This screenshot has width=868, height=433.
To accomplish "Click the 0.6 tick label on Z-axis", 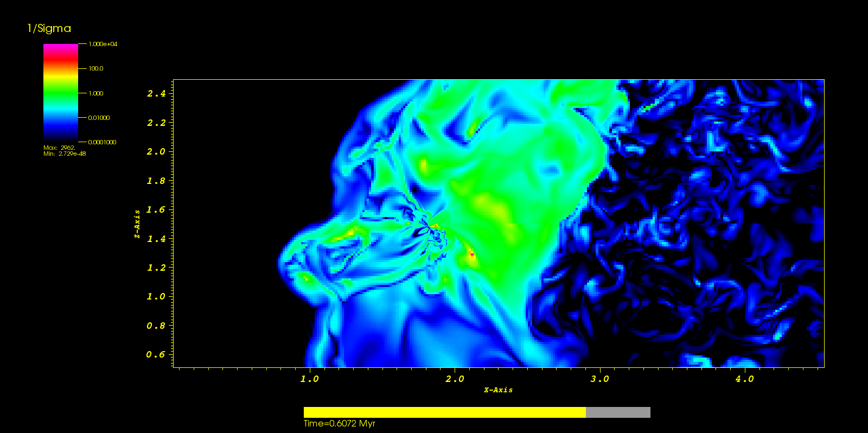I will [x=156, y=355].
